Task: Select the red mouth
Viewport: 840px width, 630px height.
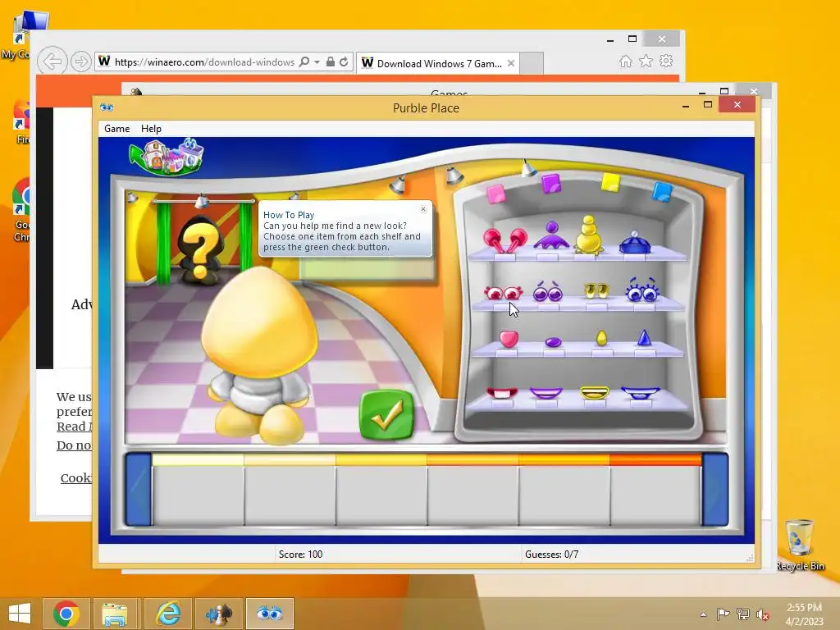Action: (502, 393)
